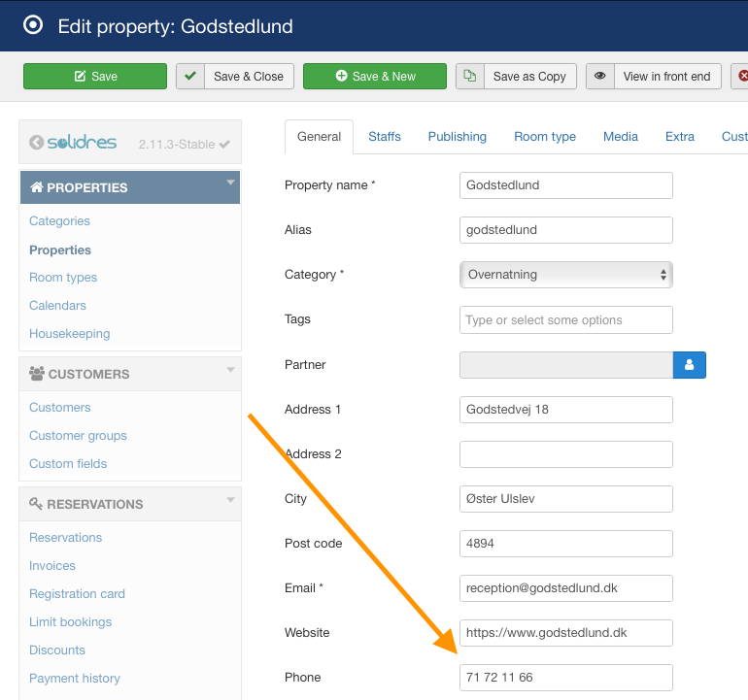Viewport: 748px width, 700px height.
Task: Go to the Invoices page
Action: tap(52, 566)
